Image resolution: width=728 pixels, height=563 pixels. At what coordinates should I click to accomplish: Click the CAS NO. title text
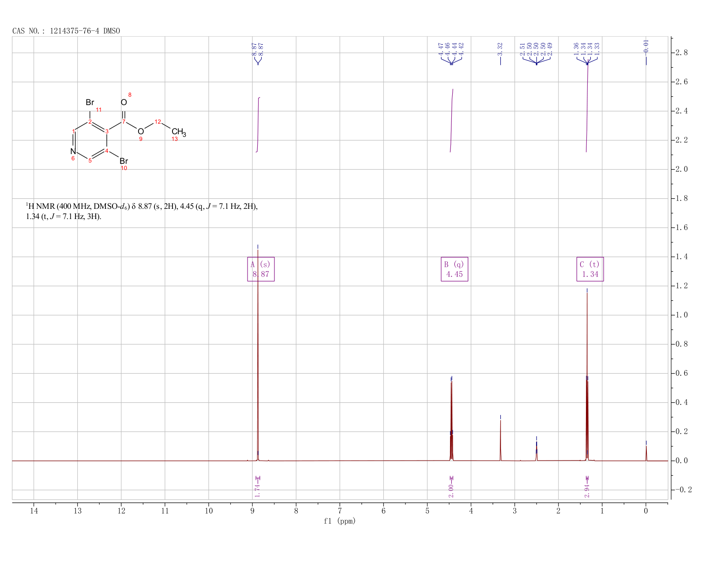click(x=66, y=31)
